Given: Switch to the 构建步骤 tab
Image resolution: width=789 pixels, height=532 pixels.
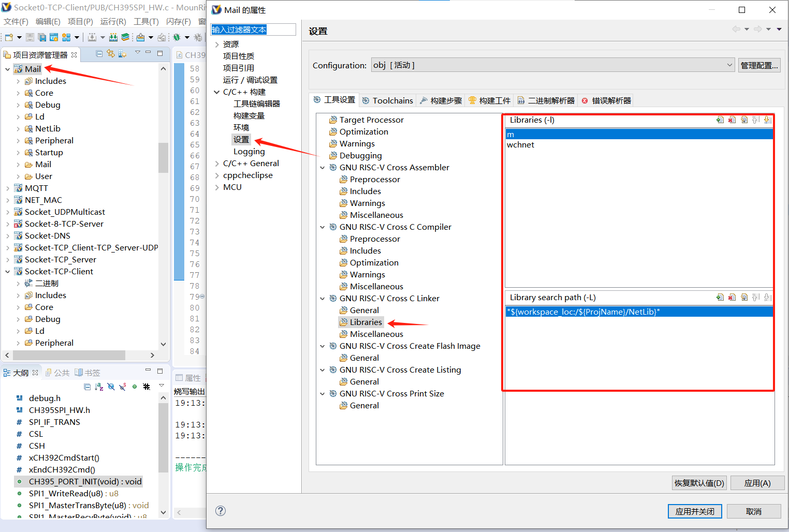Looking at the screenshot, I should pos(441,100).
